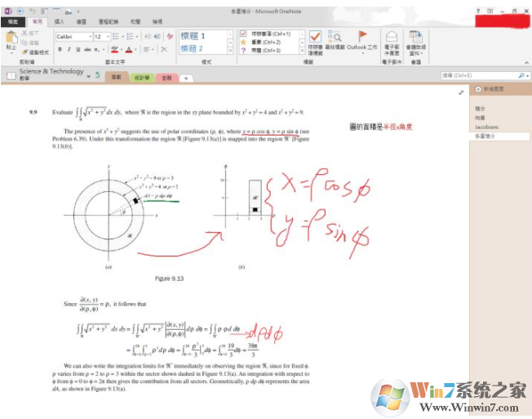Screen dimensions: 532x419
Task: Click the Dock to Desktop icon
Action: coord(44,11)
